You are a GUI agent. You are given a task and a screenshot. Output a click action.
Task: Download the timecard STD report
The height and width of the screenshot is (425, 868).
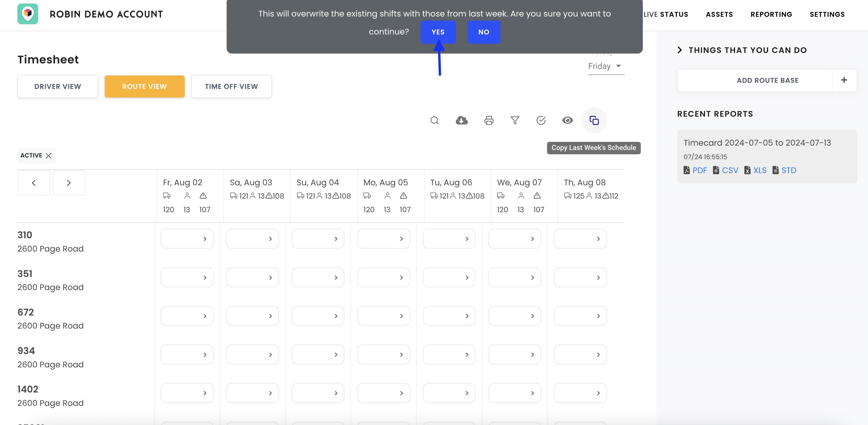(784, 170)
